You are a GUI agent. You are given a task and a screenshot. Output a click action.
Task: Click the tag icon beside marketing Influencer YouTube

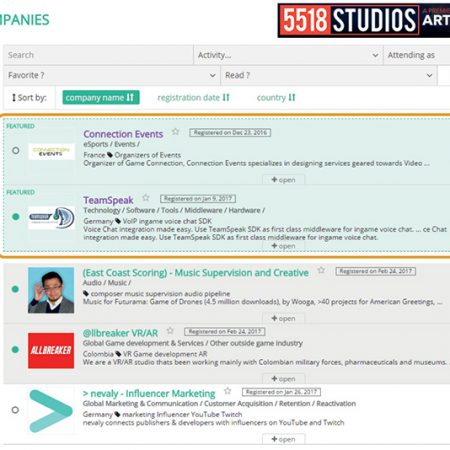click(117, 414)
